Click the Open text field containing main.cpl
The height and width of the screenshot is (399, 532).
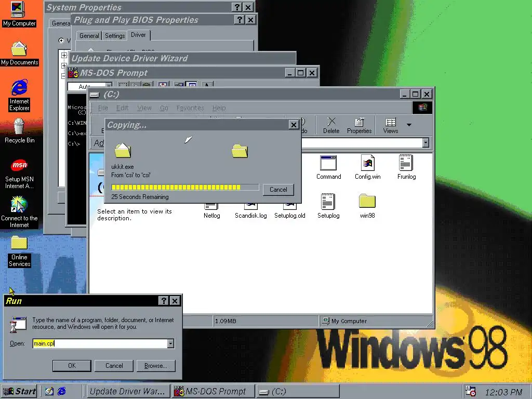(x=100, y=343)
